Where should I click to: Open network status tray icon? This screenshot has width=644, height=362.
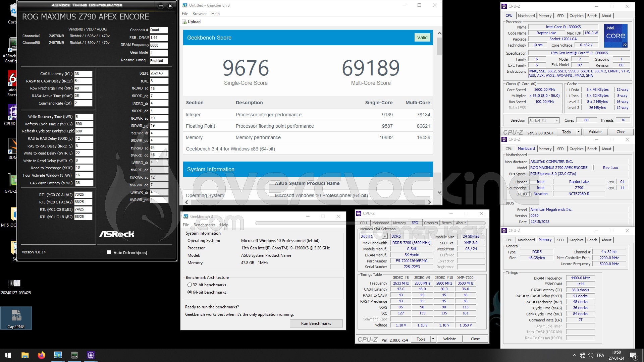click(x=583, y=355)
